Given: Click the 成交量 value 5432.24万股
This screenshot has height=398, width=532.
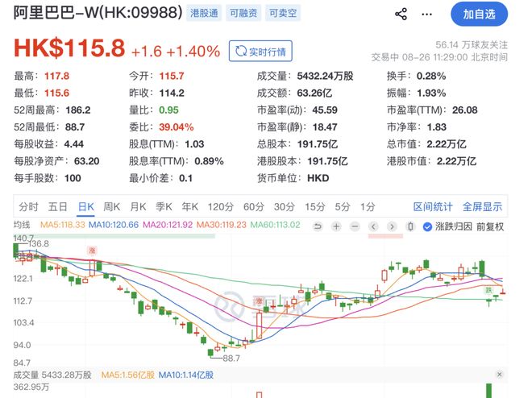Looking at the screenshot, I should coord(325,76).
